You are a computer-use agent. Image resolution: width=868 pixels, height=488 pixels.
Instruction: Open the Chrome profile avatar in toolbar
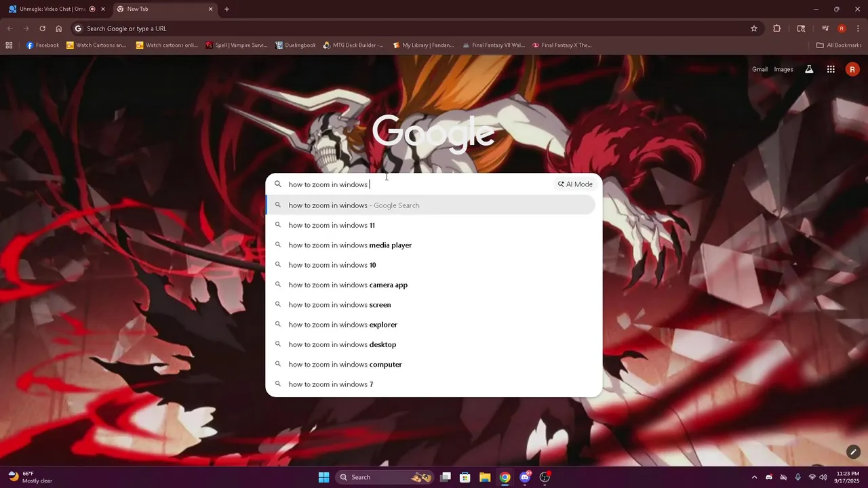point(842,28)
